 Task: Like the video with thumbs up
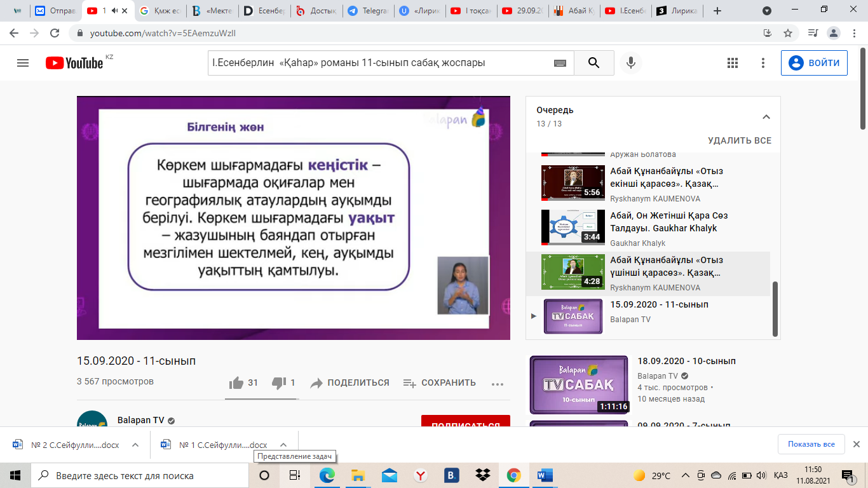236,383
